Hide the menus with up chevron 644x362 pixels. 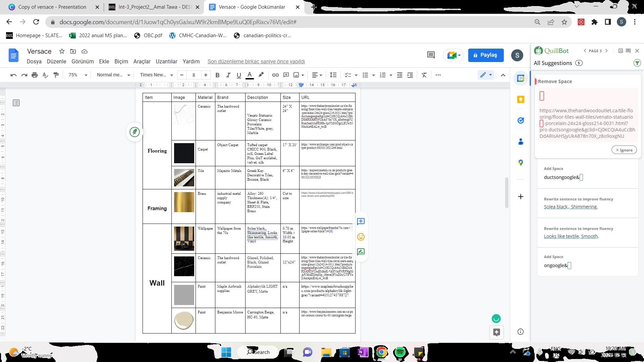point(503,75)
